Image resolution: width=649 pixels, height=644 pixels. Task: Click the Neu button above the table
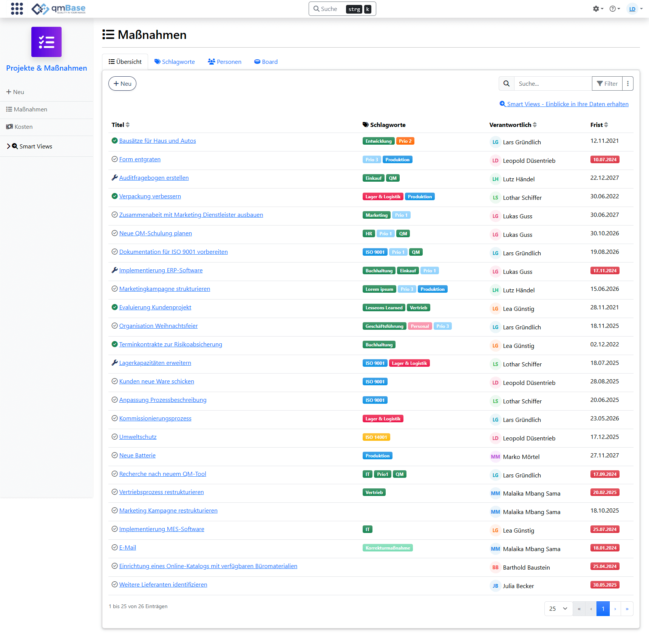[122, 83]
